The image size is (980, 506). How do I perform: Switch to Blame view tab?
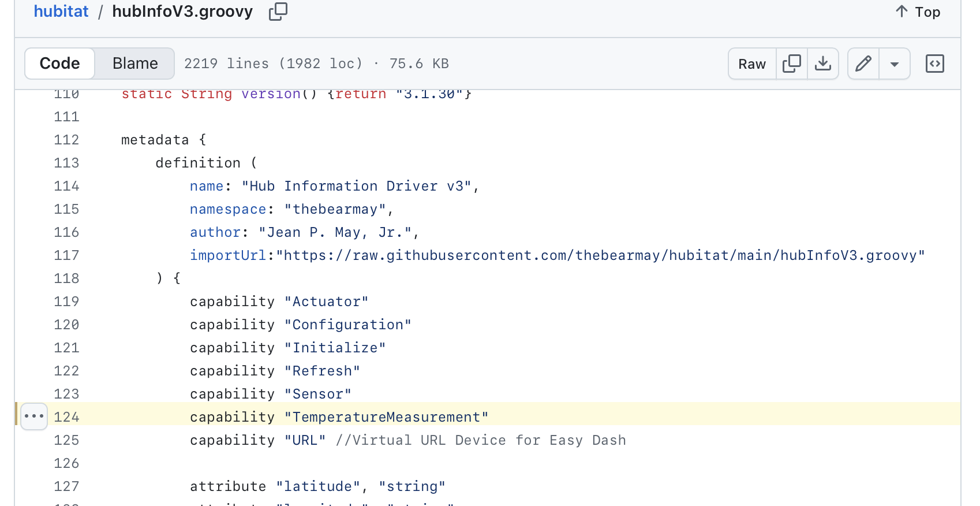135,64
